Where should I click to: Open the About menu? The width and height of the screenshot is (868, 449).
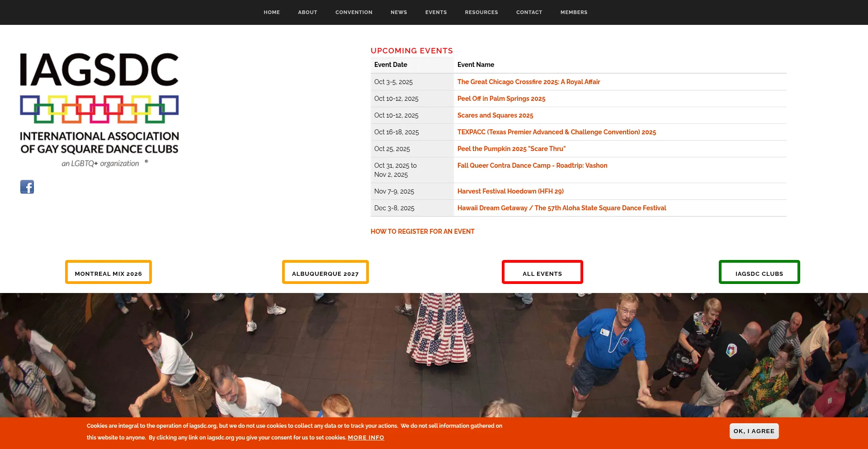tap(307, 12)
